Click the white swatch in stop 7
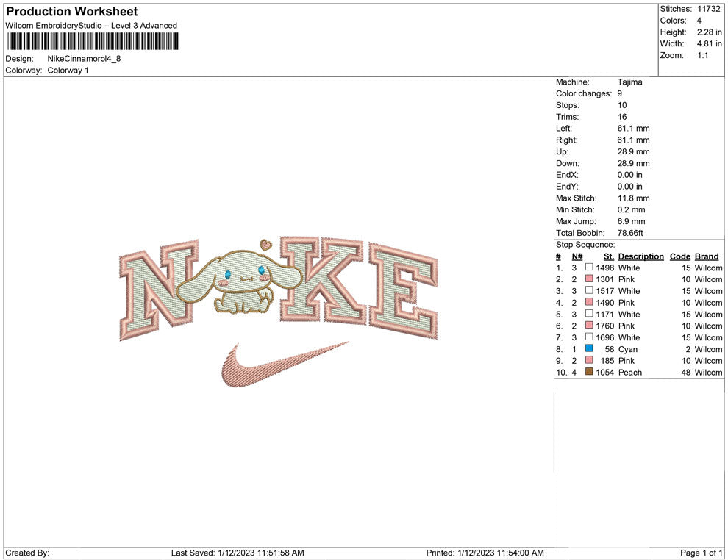The image size is (728, 560). tap(589, 337)
